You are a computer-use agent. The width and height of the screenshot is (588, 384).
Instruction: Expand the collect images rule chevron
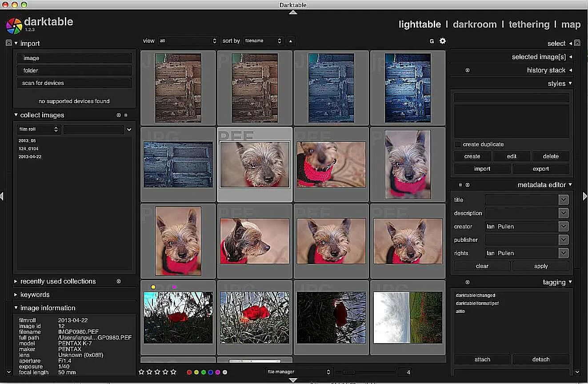pyautogui.click(x=129, y=129)
